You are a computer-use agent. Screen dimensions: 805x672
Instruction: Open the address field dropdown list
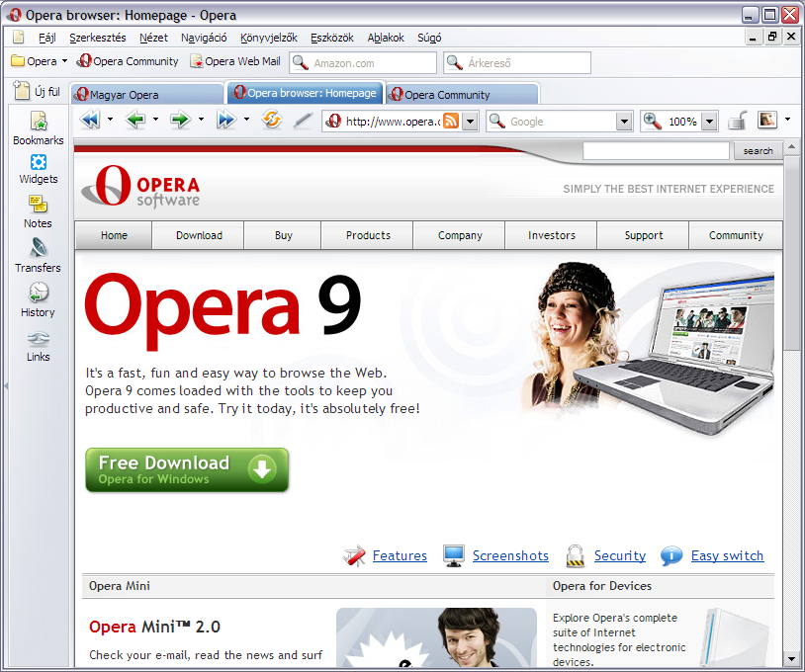471,122
